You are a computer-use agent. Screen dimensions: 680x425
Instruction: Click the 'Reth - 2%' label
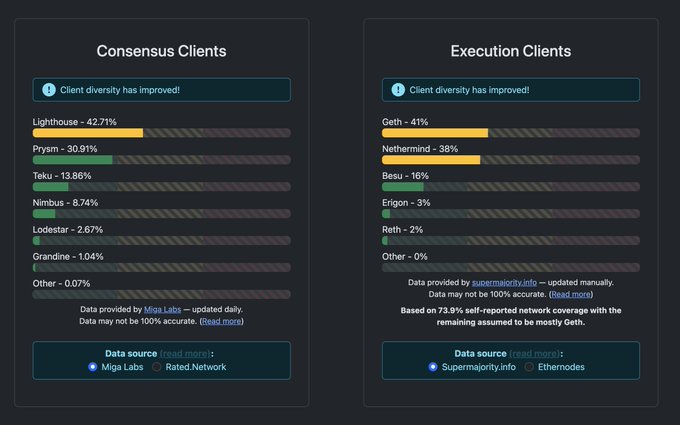click(x=402, y=229)
